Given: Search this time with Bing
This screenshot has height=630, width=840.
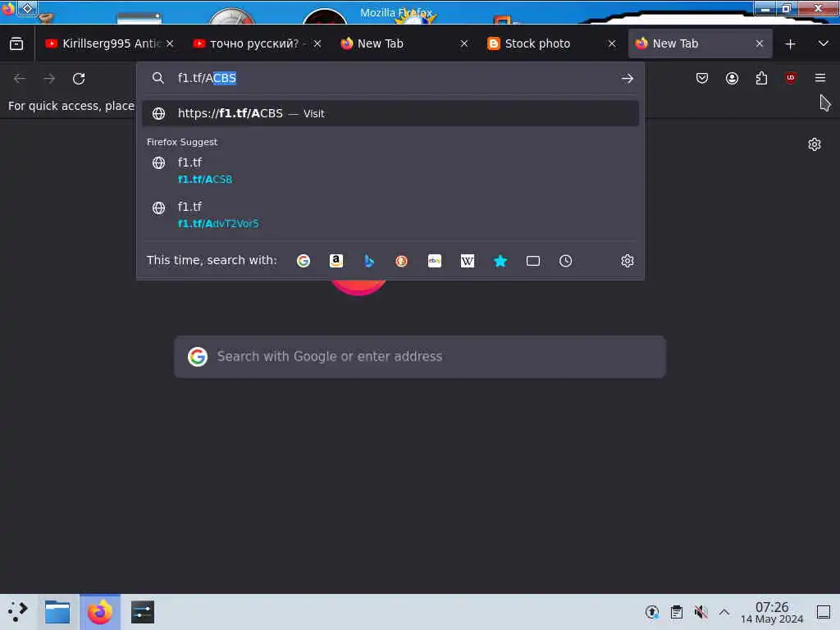Looking at the screenshot, I should [368, 261].
